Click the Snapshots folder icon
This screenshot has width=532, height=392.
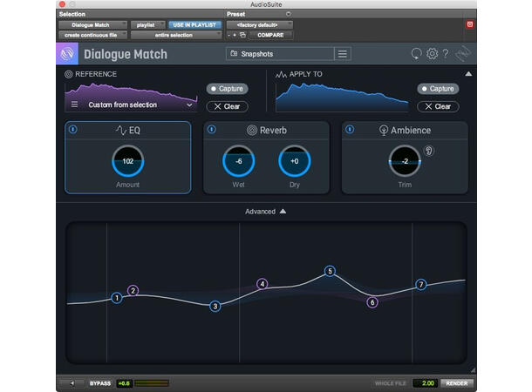pos(234,53)
